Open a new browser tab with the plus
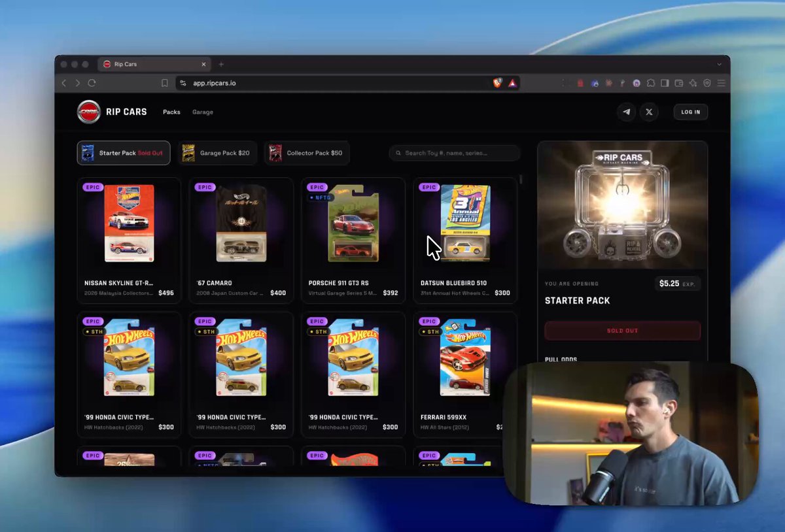 [221, 64]
